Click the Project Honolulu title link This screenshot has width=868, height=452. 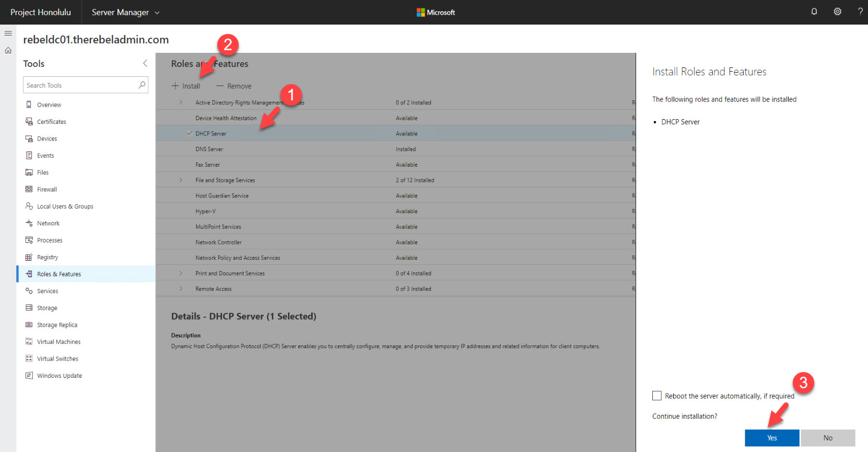[x=41, y=12]
